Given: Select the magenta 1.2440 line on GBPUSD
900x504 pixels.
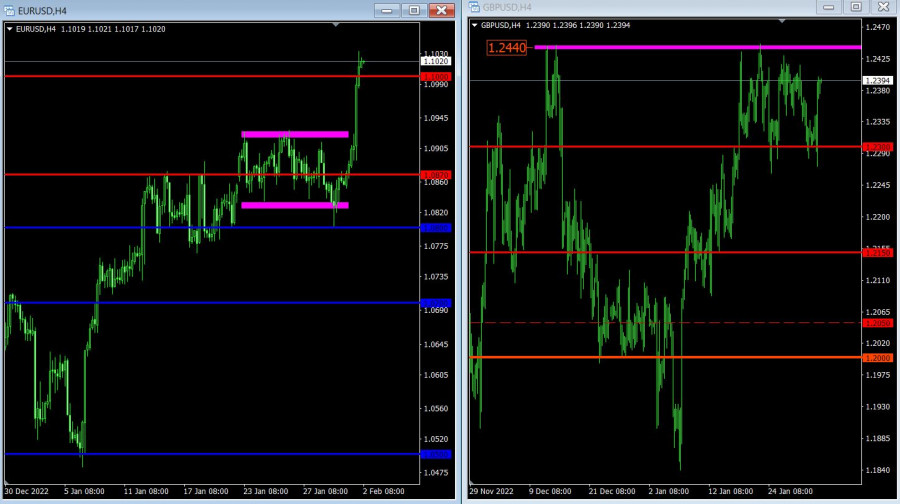Looking at the screenshot, I should point(697,47).
